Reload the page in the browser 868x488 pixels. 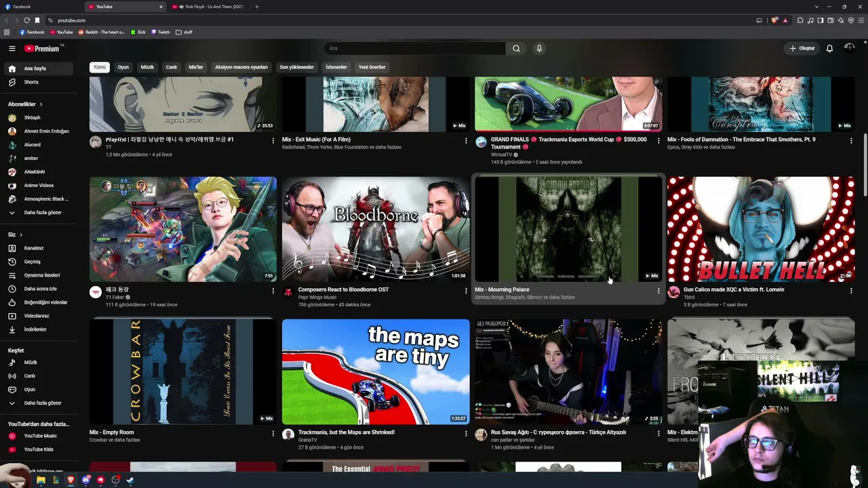26,20
